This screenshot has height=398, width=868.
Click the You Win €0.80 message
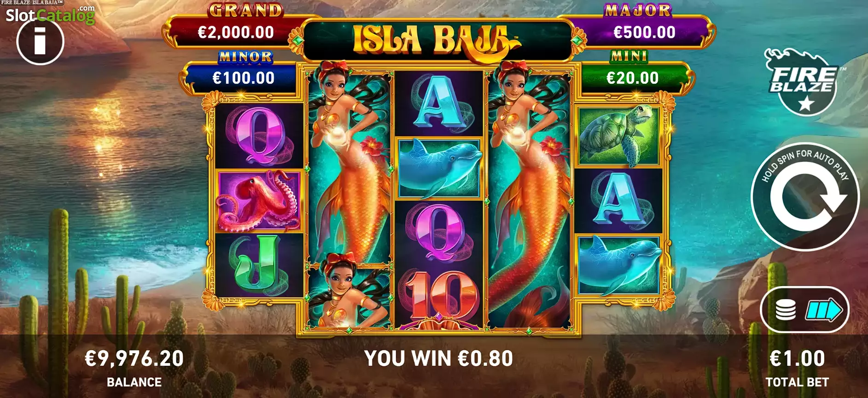click(438, 358)
